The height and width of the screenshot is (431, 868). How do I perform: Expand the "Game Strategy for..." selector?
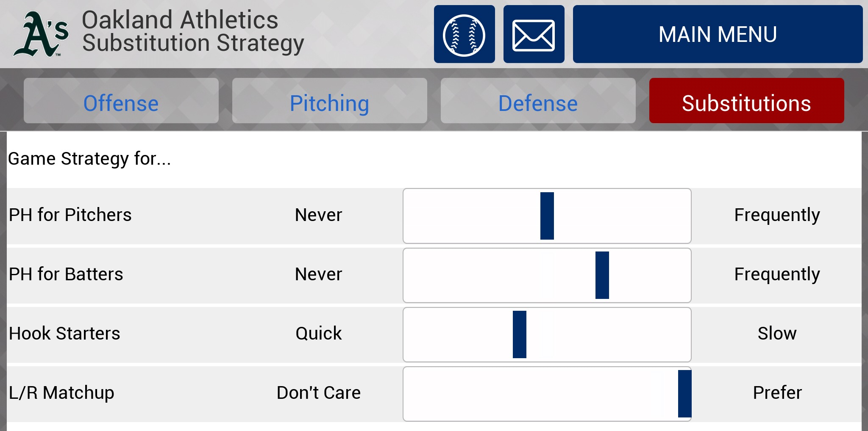coord(89,159)
